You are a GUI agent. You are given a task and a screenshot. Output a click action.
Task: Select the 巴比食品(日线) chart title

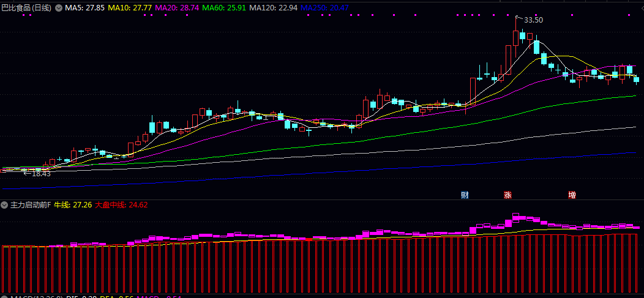27,8
